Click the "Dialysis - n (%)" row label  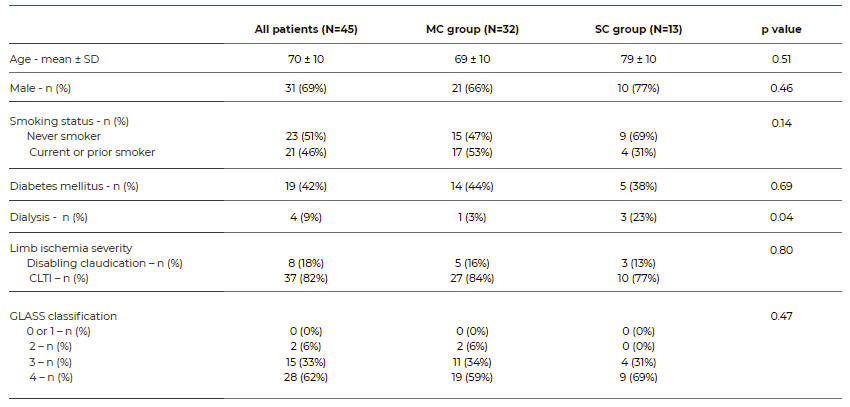(x=49, y=217)
